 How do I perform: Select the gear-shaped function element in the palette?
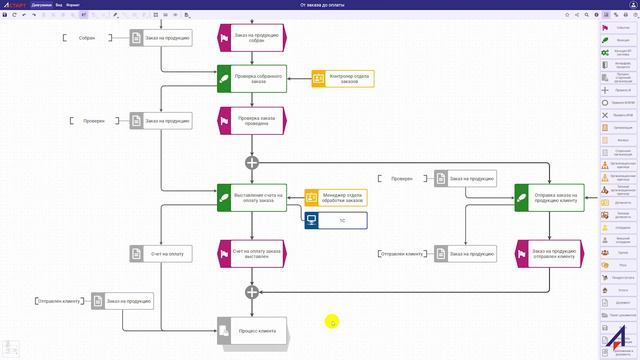(x=618, y=53)
